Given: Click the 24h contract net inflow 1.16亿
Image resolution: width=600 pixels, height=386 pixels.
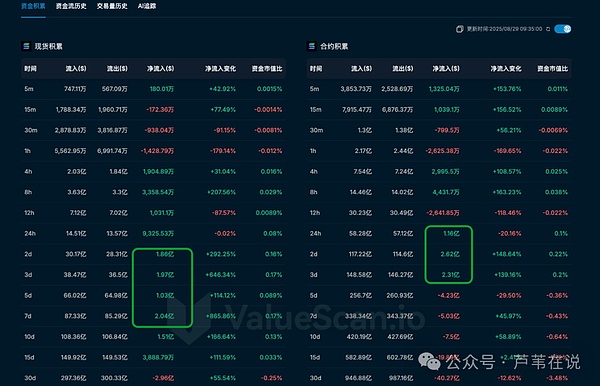Looking at the screenshot, I should [x=451, y=233].
